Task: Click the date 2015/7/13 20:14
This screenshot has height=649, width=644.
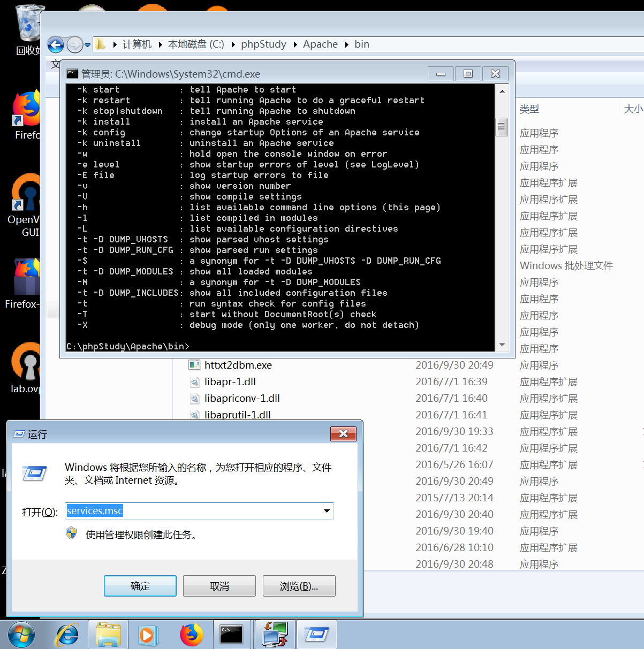Action: [x=454, y=498]
